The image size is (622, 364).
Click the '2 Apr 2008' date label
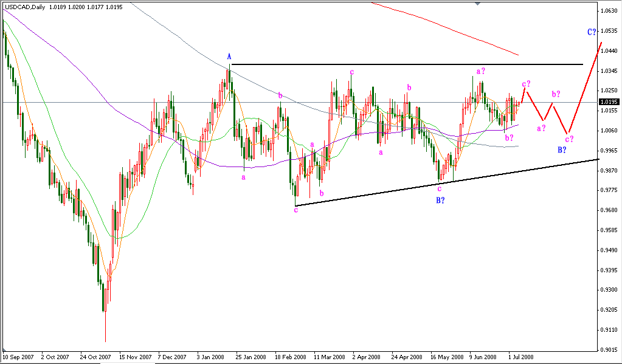point(367,357)
